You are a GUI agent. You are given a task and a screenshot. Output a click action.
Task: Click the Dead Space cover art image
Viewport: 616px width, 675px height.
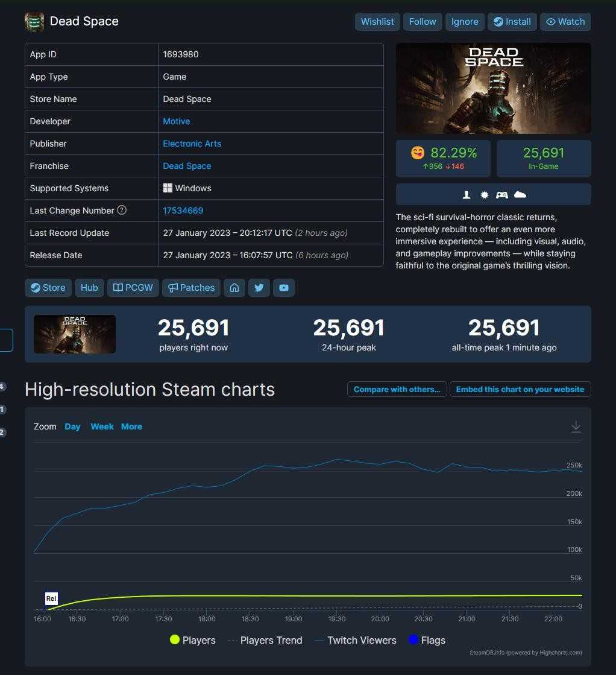(493, 89)
